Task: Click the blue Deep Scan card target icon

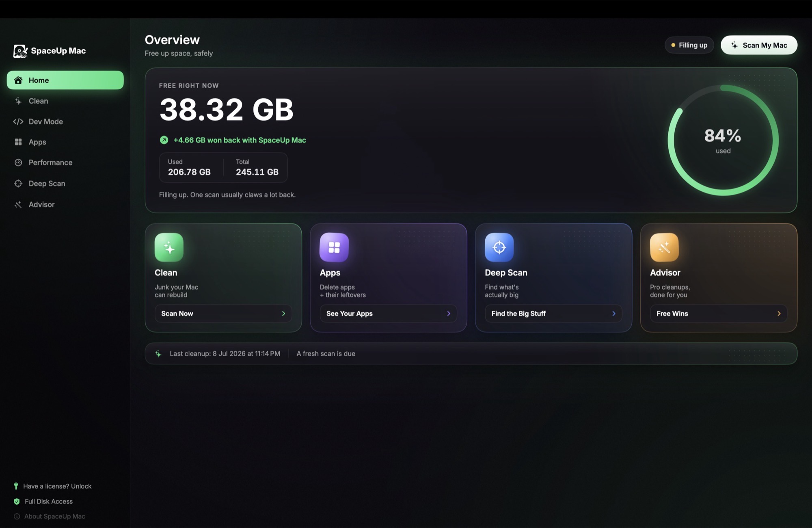Action: (x=499, y=247)
